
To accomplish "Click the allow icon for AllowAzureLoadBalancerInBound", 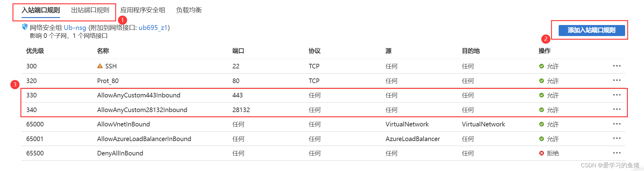I will click(541, 139).
